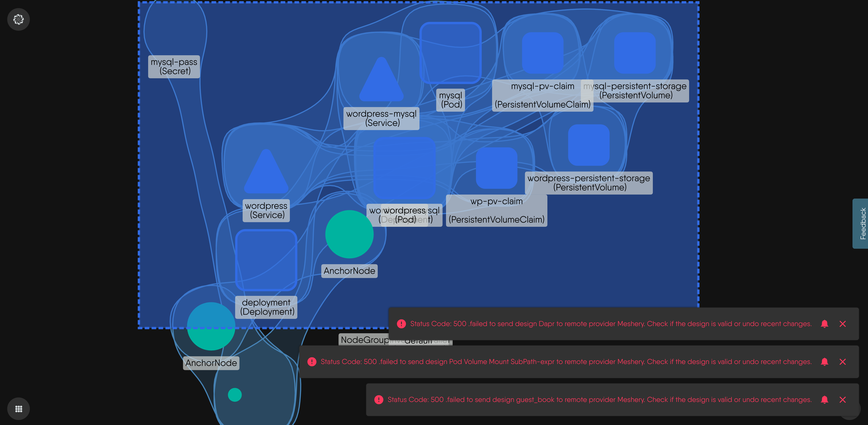The height and width of the screenshot is (425, 868).
Task: Select the mysql-persistent-storage PersistentVolume node
Action: (635, 53)
